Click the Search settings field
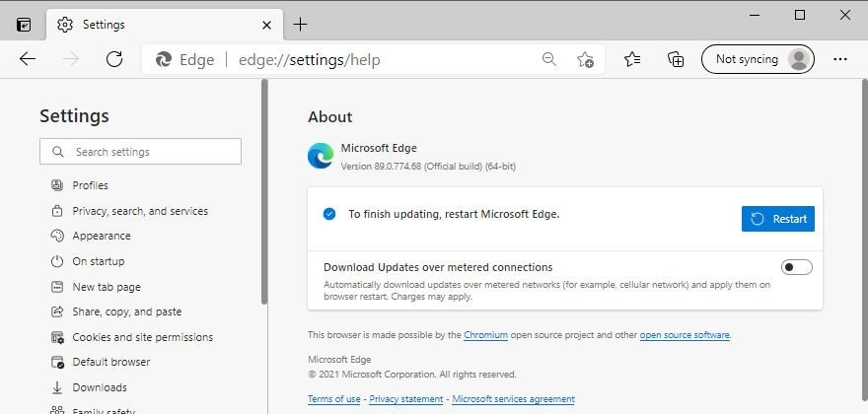The height and width of the screenshot is (414, 868). pyautogui.click(x=141, y=152)
